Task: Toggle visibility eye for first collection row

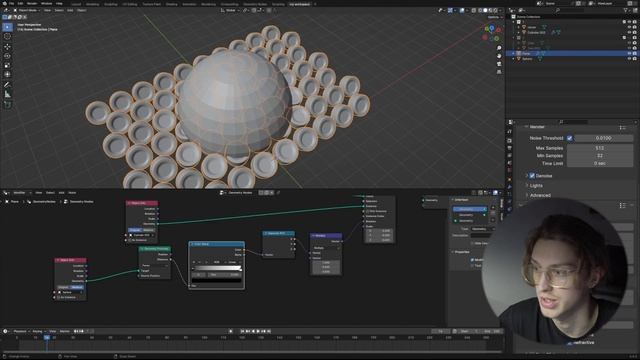Action: point(629,22)
